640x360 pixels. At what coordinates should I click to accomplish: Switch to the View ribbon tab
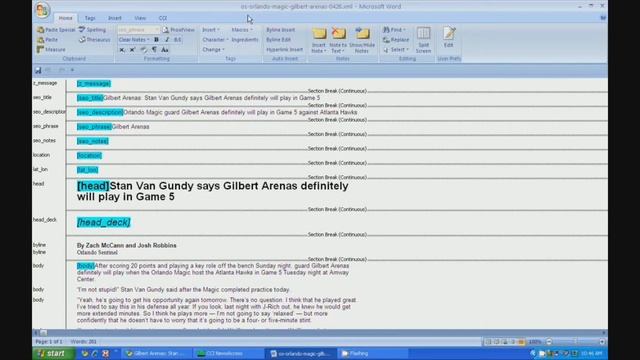point(140,18)
